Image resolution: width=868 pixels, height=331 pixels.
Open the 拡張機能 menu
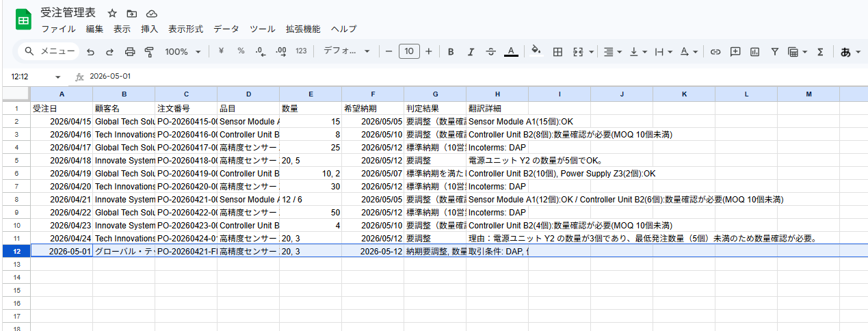pos(303,29)
